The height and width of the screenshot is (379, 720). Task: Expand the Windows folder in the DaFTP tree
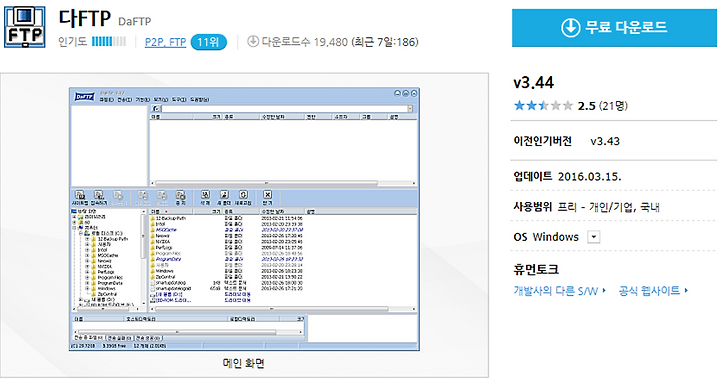[x=87, y=288]
